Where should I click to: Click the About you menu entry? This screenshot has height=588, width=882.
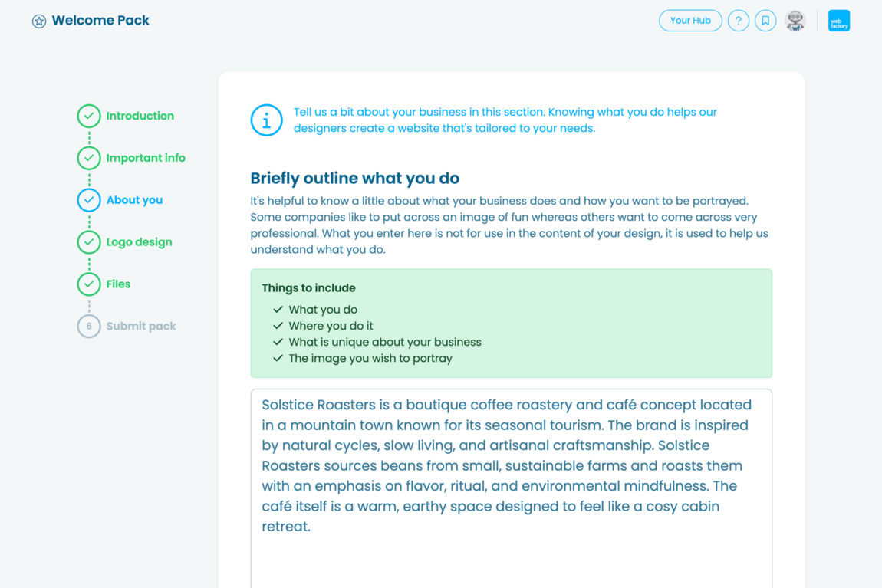[x=134, y=199]
